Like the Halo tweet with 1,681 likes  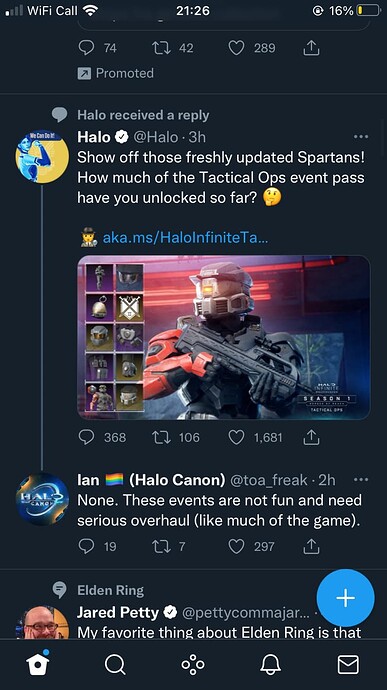pos(236,437)
